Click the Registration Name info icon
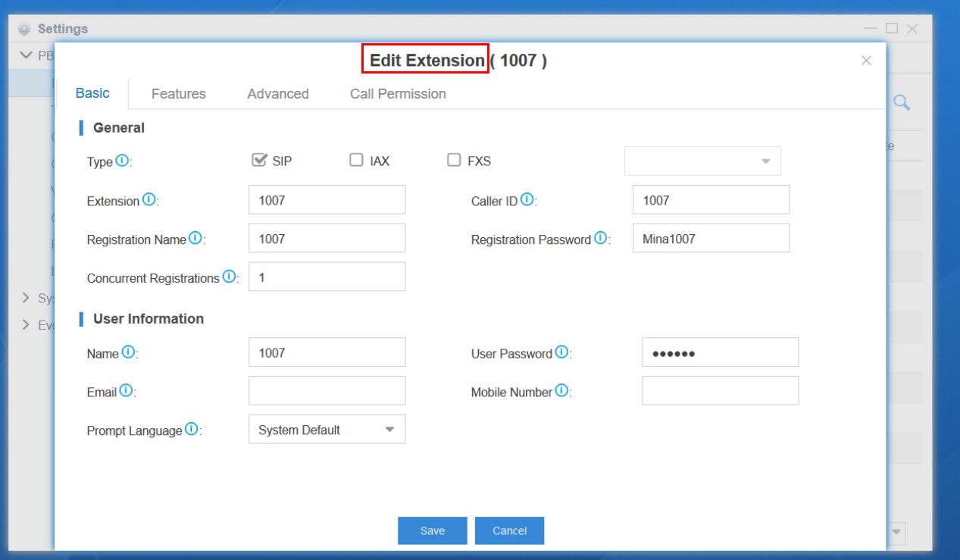The height and width of the screenshot is (560, 960). point(195,238)
